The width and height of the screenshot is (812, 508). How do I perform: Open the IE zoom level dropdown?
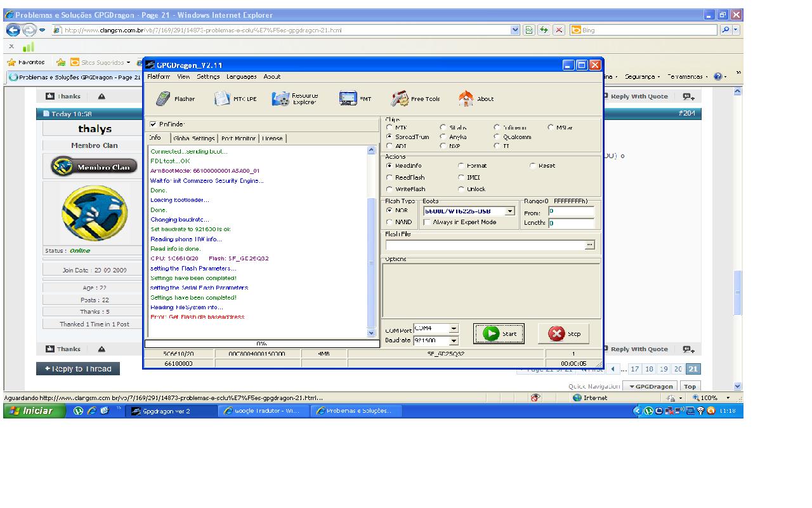pyautogui.click(x=728, y=398)
